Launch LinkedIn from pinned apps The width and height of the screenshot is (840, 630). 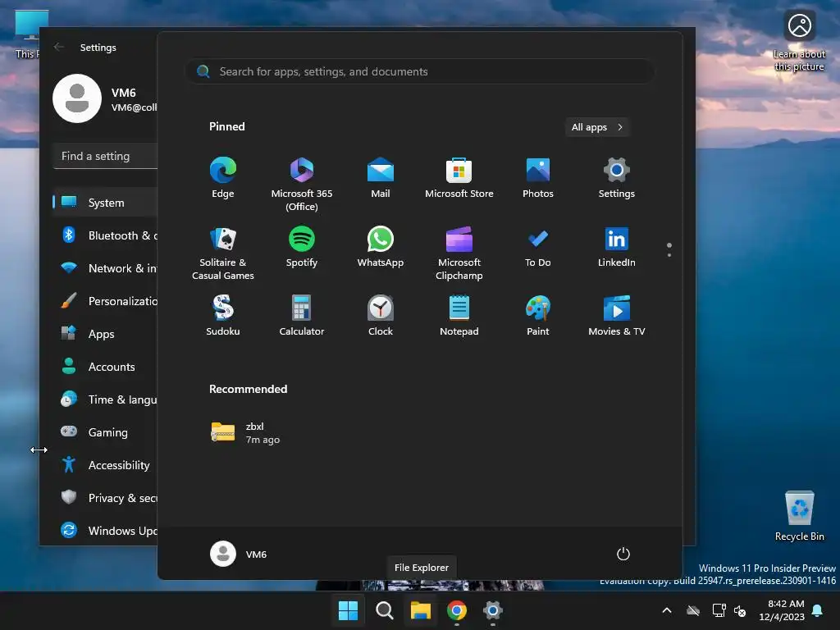617,247
